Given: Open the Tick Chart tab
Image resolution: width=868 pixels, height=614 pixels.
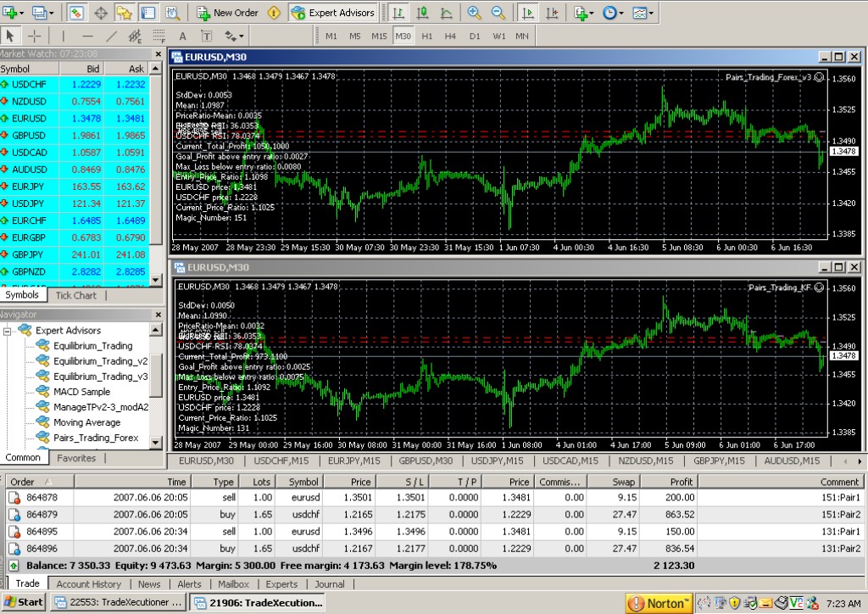Looking at the screenshot, I should click(75, 295).
